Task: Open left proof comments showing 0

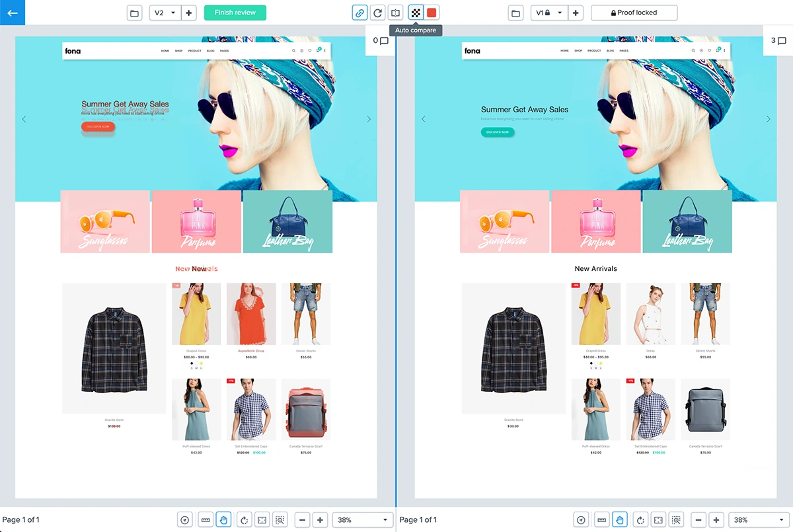Action: pyautogui.click(x=380, y=41)
